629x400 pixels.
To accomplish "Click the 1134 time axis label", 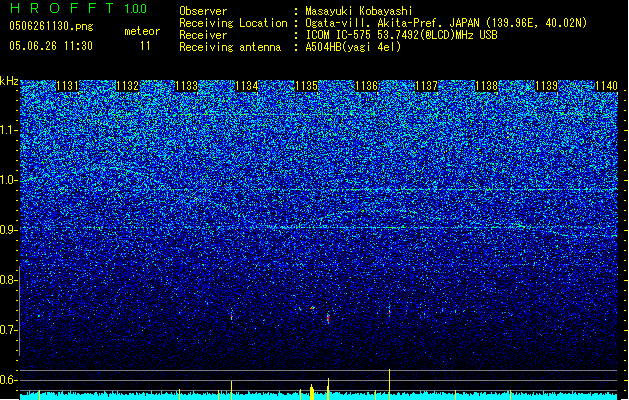I will coord(247,86).
